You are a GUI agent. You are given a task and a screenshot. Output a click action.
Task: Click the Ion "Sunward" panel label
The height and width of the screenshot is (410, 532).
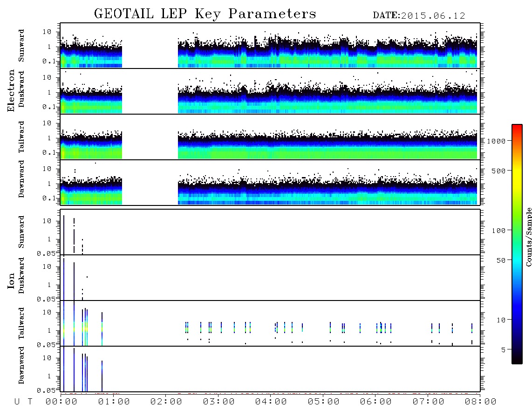click(21, 232)
